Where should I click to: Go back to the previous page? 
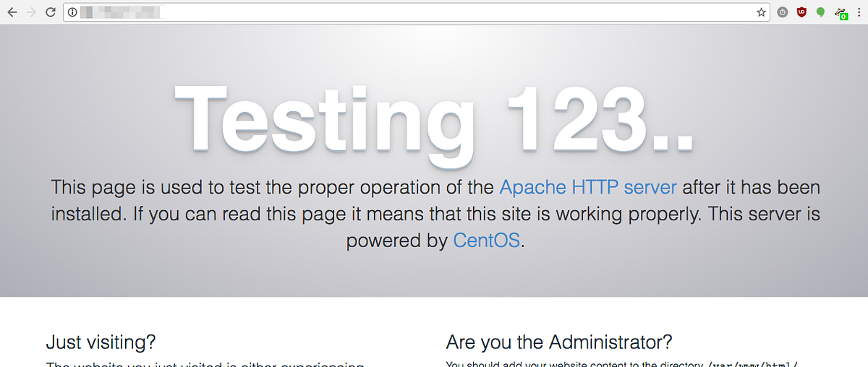coord(12,12)
